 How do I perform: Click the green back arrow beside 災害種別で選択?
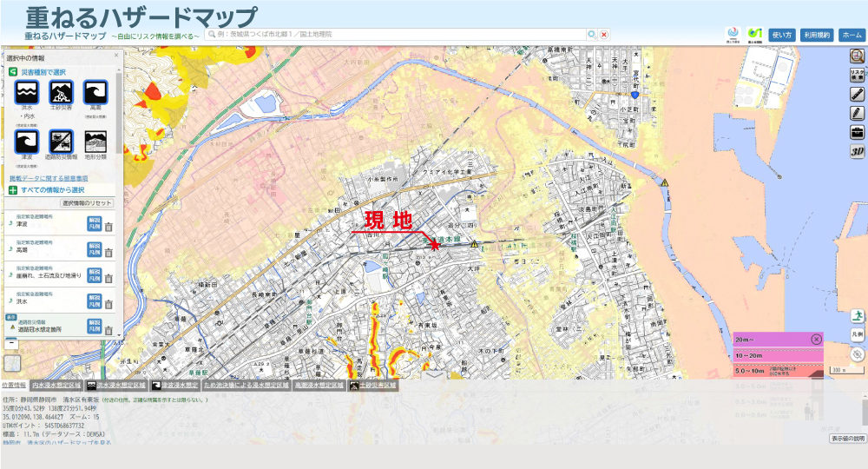(13, 72)
